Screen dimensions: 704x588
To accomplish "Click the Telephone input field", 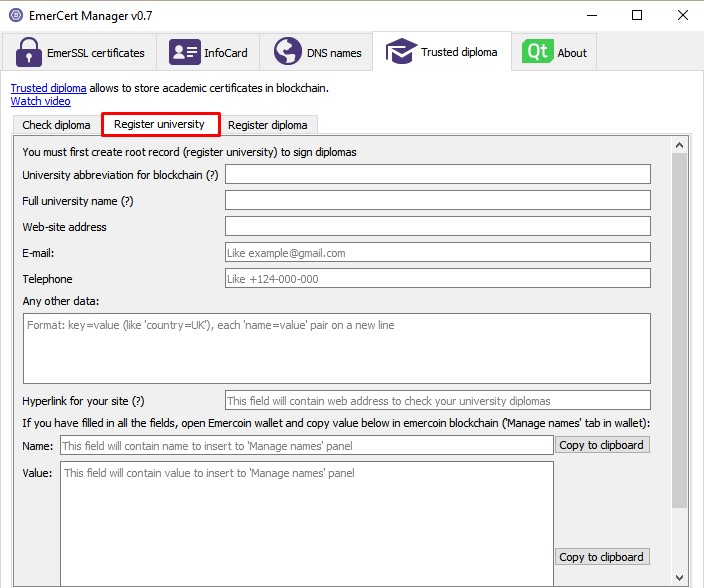I will tap(438, 278).
